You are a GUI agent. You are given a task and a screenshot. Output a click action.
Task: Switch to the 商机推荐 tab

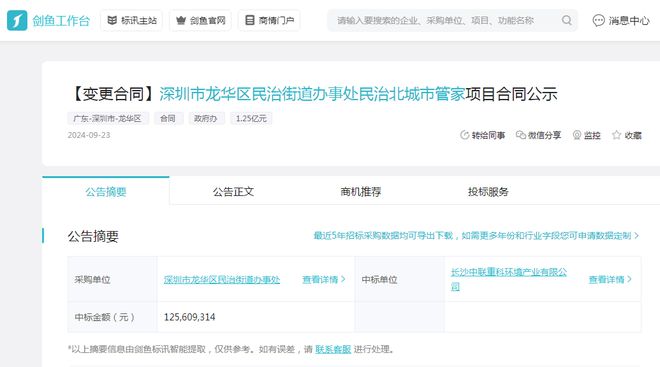pos(361,192)
